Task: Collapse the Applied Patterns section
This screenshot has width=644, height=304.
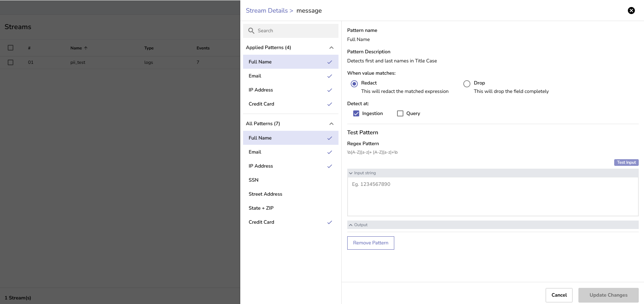Action: (x=331, y=48)
